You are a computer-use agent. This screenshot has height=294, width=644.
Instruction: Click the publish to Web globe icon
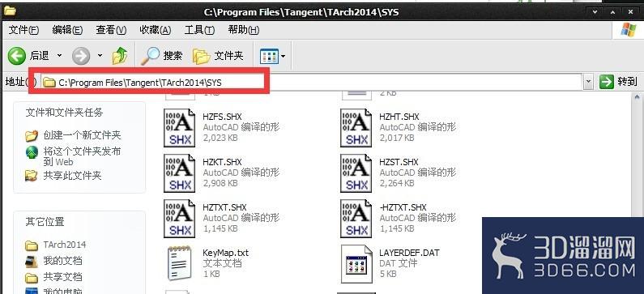click(32, 152)
